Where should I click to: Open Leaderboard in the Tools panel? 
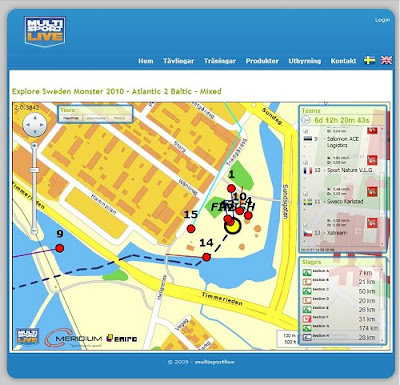pyautogui.click(x=95, y=118)
